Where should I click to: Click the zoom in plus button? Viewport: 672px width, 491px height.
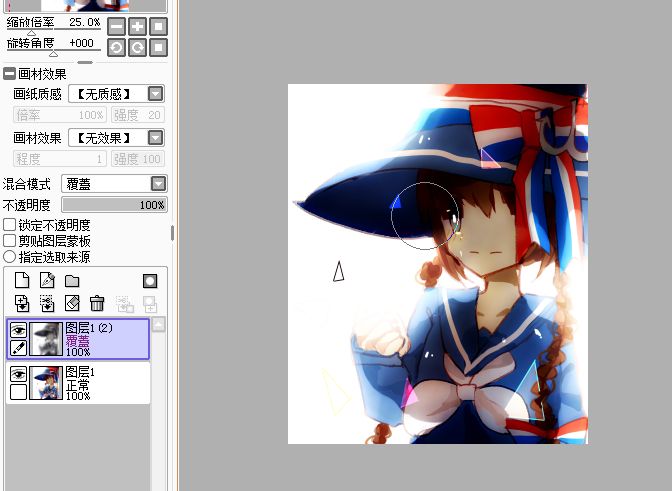coord(137,27)
